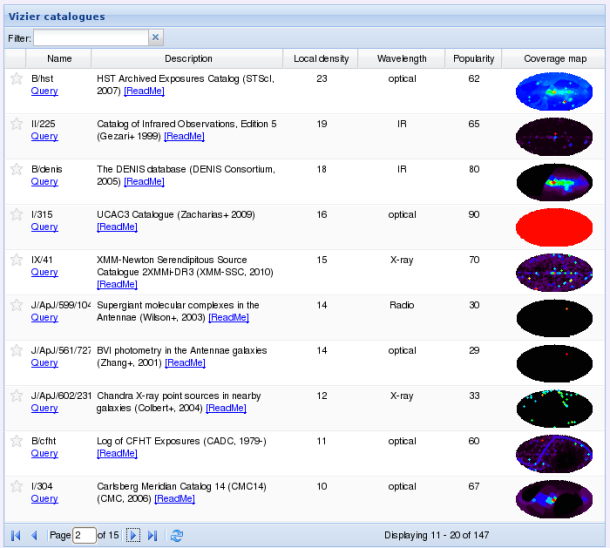Viewport: 610px width, 548px height.
Task: View II/225 coverage map thumbnail
Action: pyautogui.click(x=554, y=137)
